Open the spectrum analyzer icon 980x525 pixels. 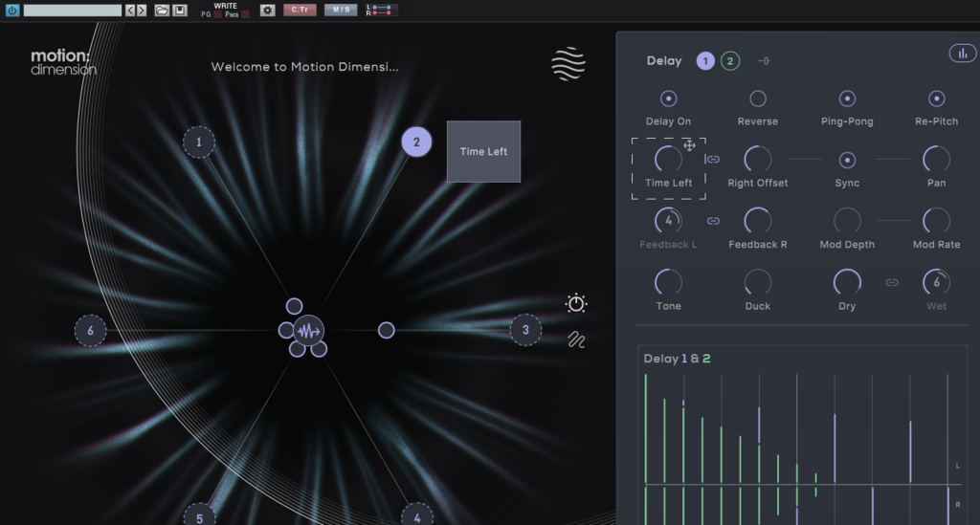coord(963,54)
